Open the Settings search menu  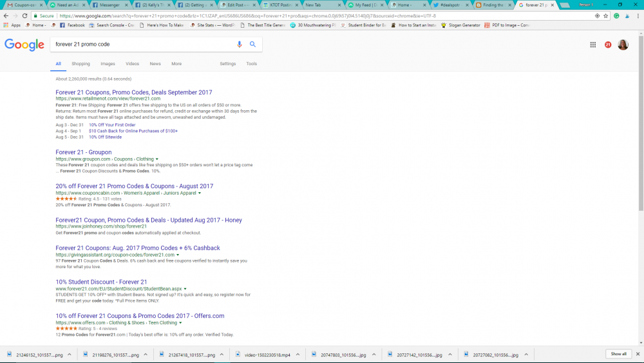click(227, 64)
